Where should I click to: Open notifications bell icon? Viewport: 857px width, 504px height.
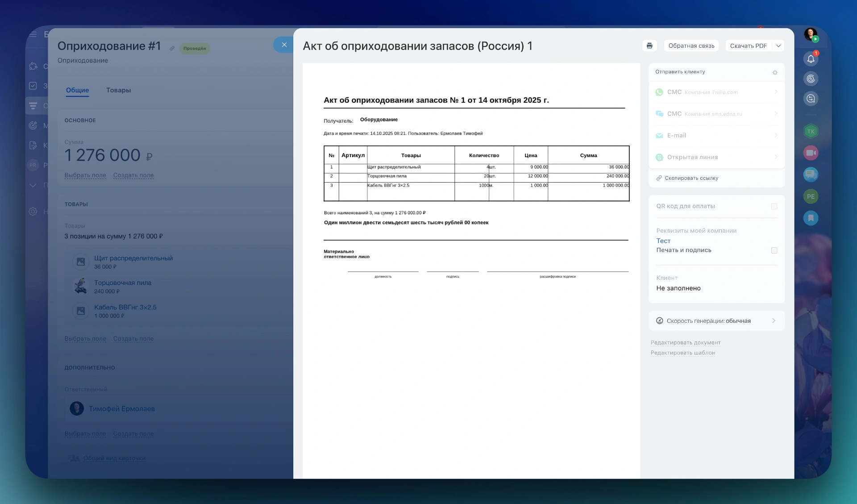click(811, 59)
